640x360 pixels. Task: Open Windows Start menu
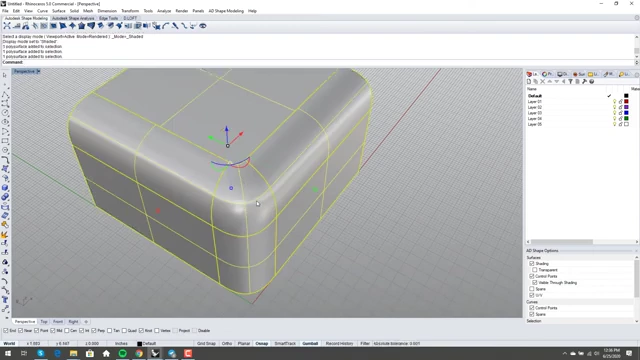tap(8, 353)
